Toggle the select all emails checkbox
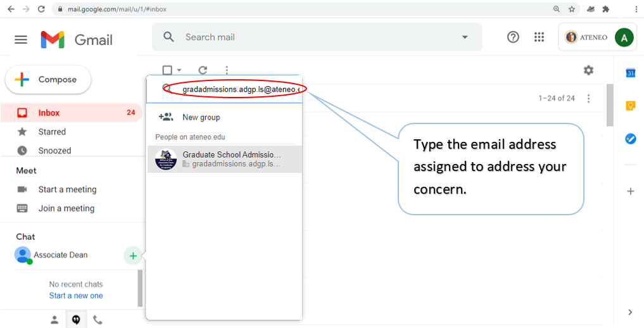 coord(167,70)
